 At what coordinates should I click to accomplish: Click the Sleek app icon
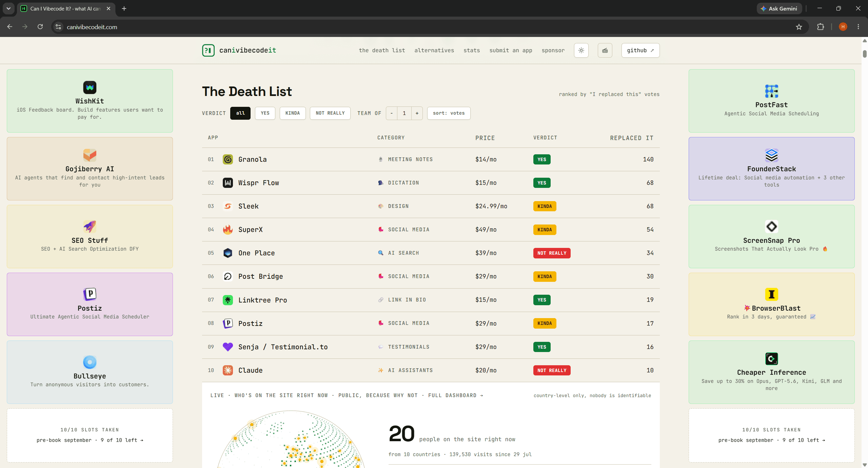tap(228, 206)
